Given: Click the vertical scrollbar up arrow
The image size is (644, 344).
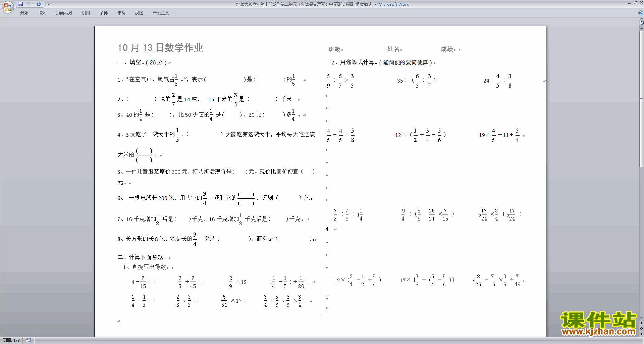Looking at the screenshot, I should 641,28.
